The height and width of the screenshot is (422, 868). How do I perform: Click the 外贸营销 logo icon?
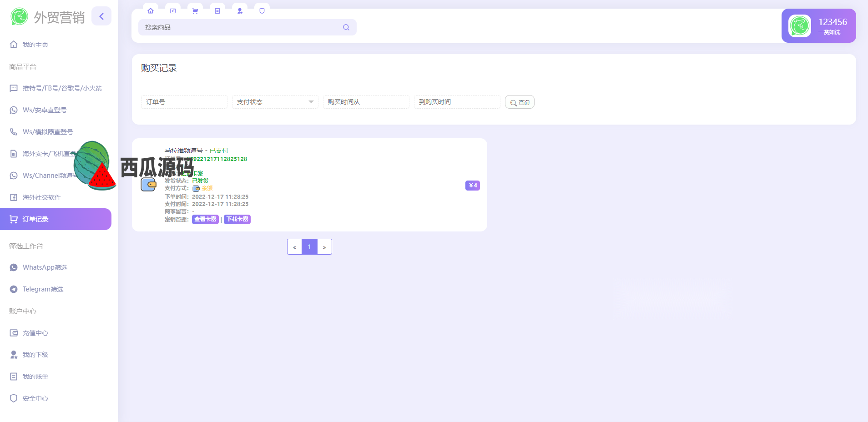pos(20,17)
